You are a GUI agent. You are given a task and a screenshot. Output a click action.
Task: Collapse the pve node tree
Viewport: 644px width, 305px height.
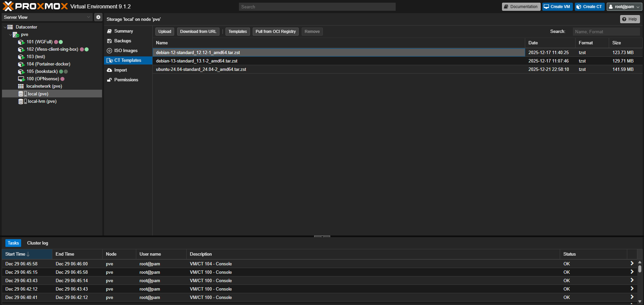[10, 35]
